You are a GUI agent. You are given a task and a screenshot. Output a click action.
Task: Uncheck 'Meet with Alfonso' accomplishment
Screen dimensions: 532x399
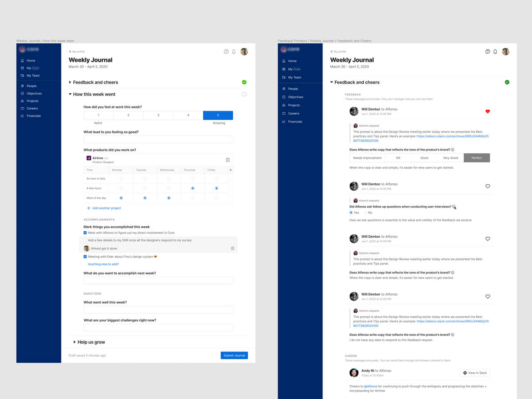tap(85, 233)
